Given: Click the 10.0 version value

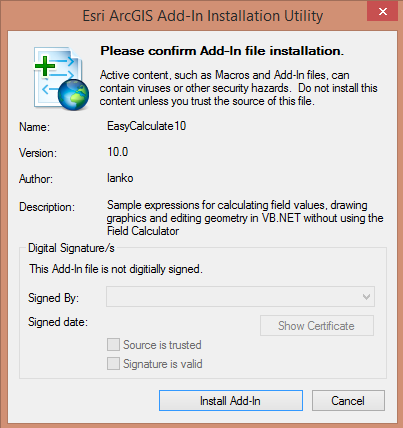Looking at the screenshot, I should (x=118, y=152).
